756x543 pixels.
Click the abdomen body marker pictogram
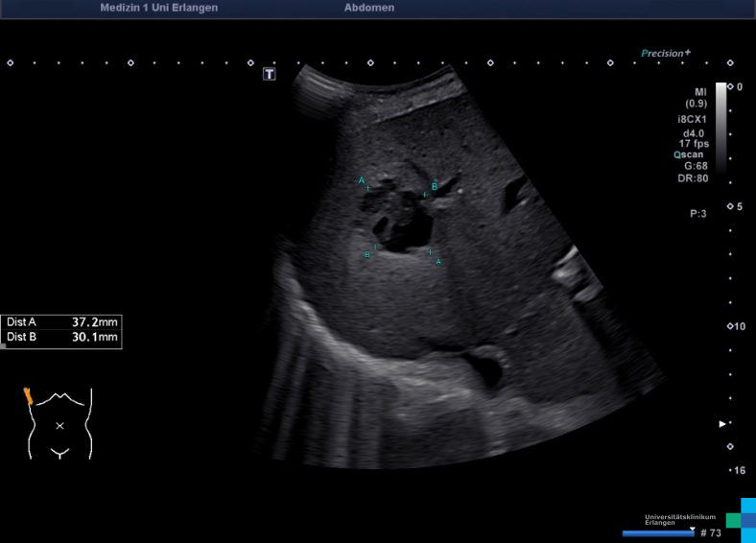tap(60, 423)
